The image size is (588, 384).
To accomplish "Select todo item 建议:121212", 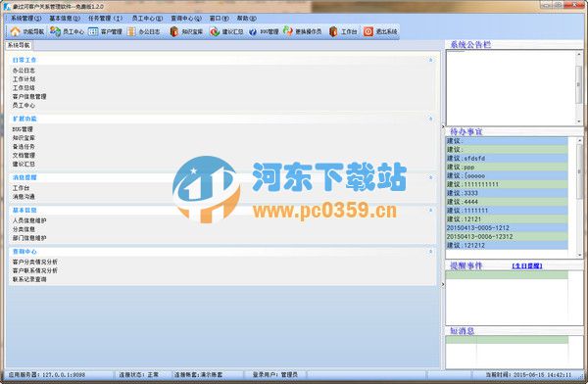I will click(x=507, y=245).
